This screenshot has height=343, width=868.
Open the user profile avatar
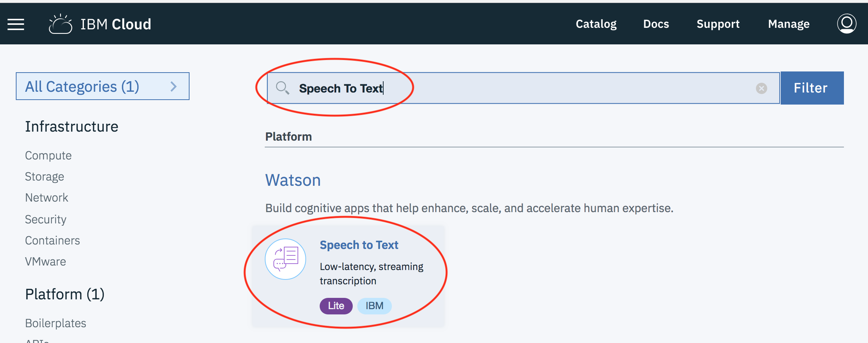click(x=847, y=24)
